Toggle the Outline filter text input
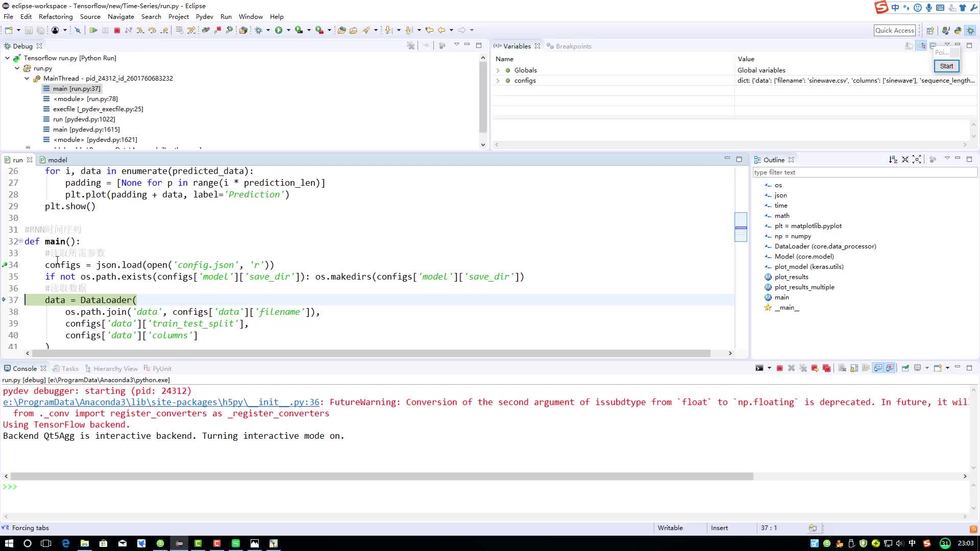 [x=865, y=172]
